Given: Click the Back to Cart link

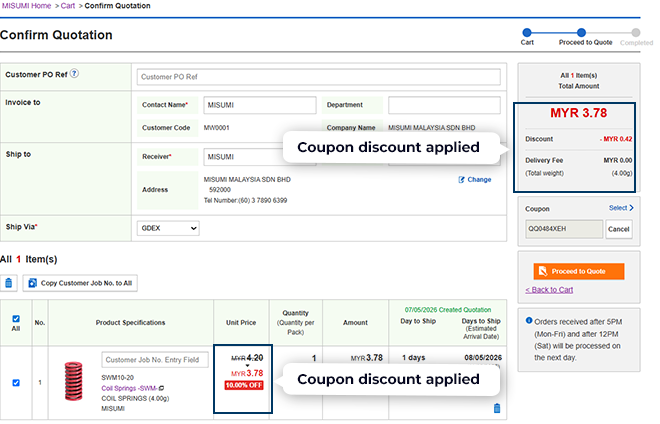Looking at the screenshot, I should pos(549,290).
